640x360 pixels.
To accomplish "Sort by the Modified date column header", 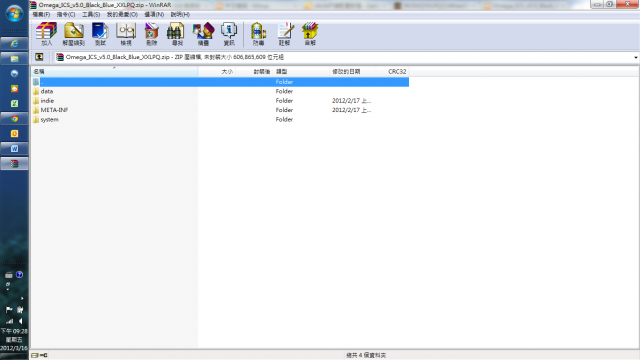I will coord(352,71).
